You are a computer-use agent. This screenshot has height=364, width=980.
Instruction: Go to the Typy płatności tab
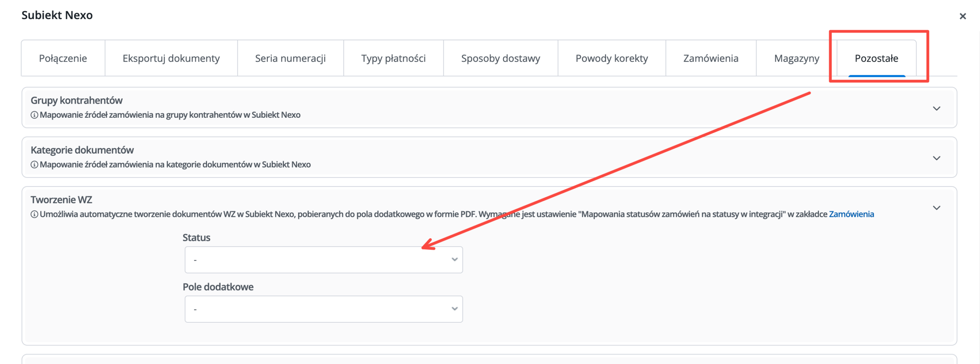pos(394,58)
